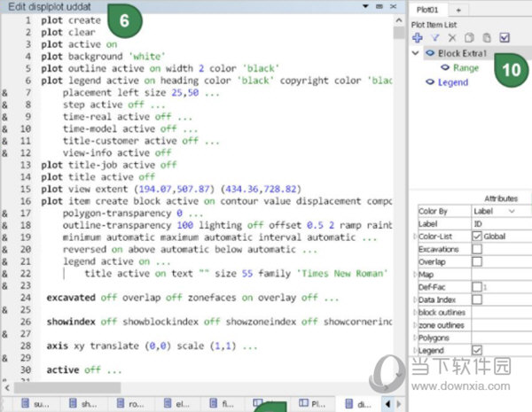The height and width of the screenshot is (412, 532).
Task: Select the Range tree item
Action: (465, 68)
